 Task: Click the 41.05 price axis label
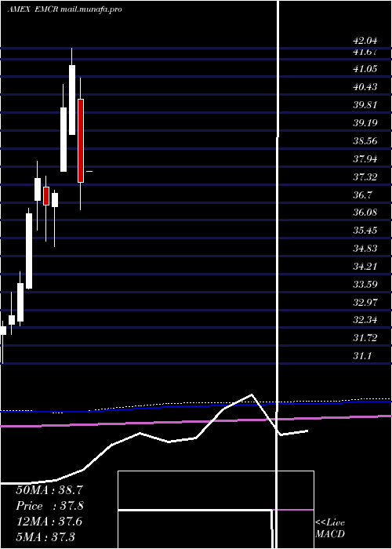[365, 69]
